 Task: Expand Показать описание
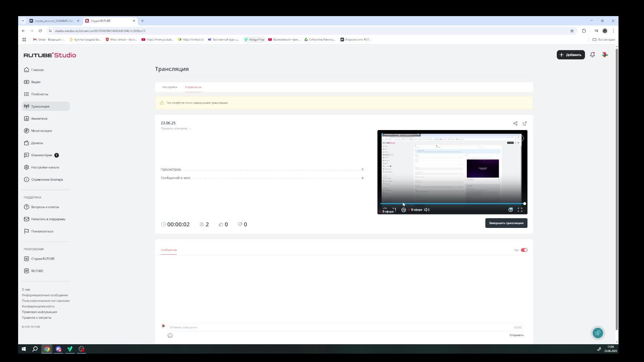tap(176, 128)
